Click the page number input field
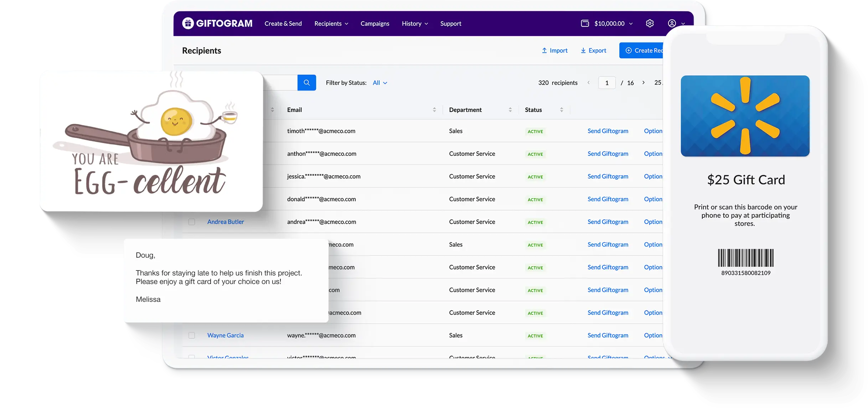Image resolution: width=868 pixels, height=408 pixels. tap(607, 83)
